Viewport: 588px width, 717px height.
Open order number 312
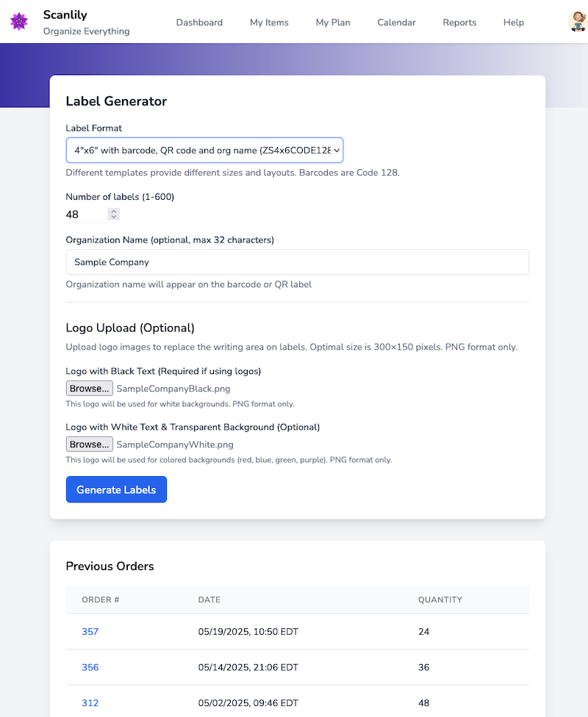coord(90,703)
